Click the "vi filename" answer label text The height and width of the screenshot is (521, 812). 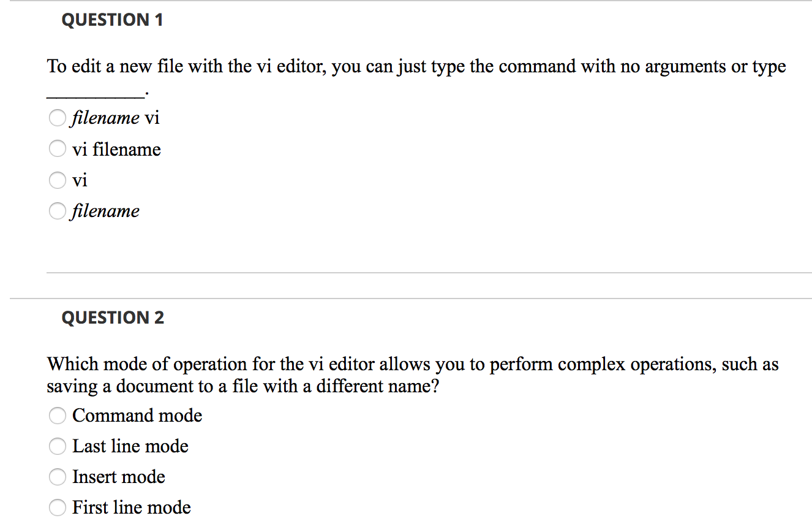[116, 149]
